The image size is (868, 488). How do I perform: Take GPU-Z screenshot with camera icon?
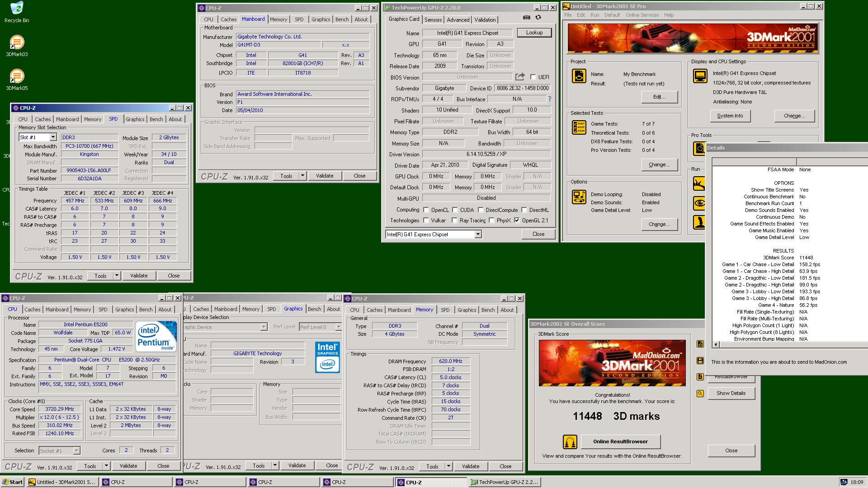coord(527,17)
